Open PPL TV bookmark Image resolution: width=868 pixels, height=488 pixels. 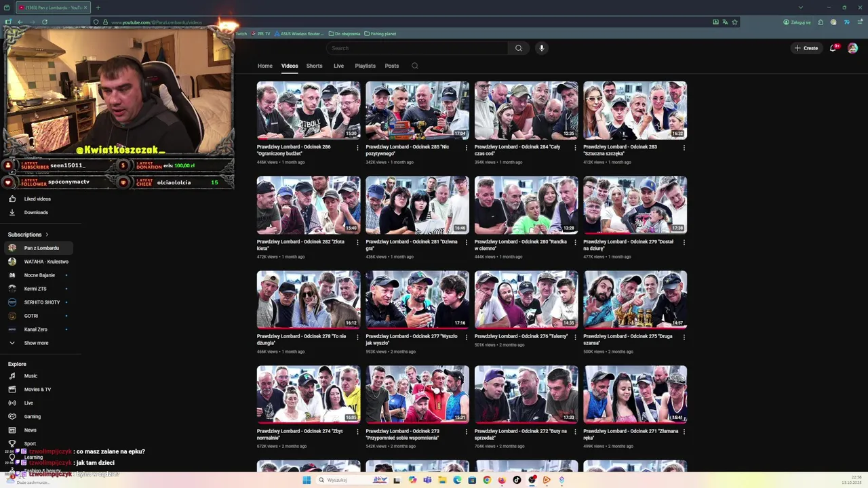point(260,33)
